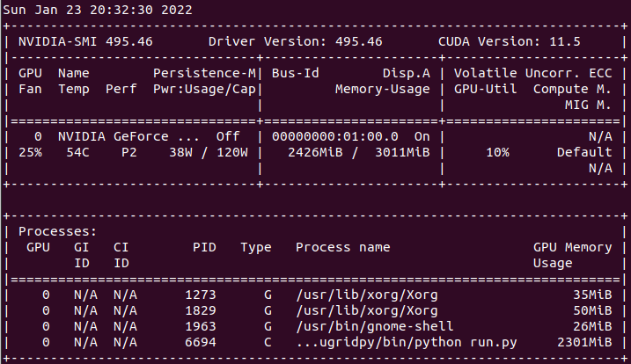The image size is (631, 364).
Task: Click the On display active value
Action: click(422, 136)
